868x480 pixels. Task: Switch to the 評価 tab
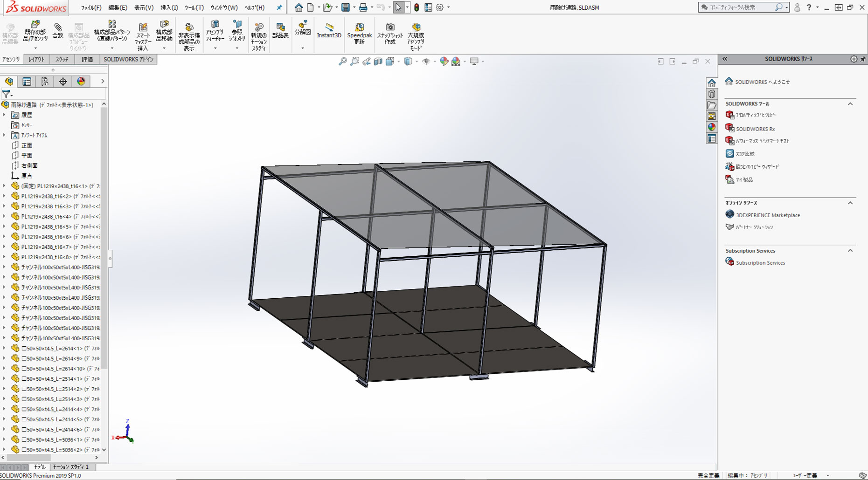[87, 59]
